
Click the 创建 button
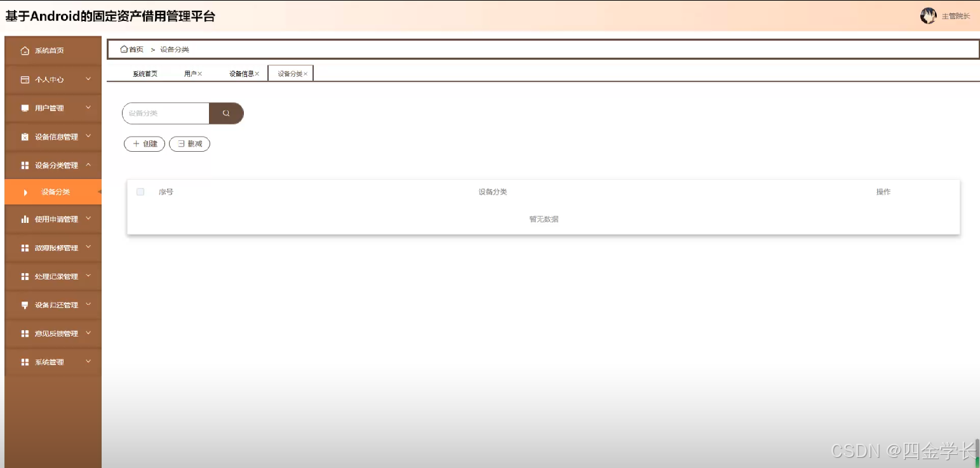tap(144, 144)
